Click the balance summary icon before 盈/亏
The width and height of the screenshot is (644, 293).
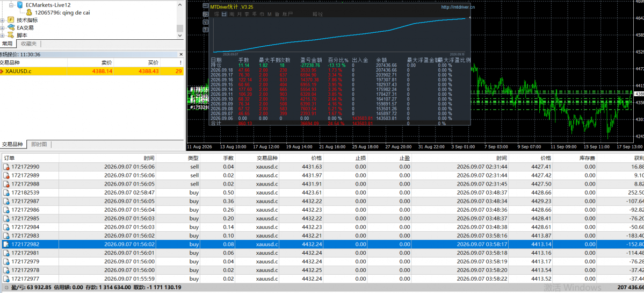(6, 288)
